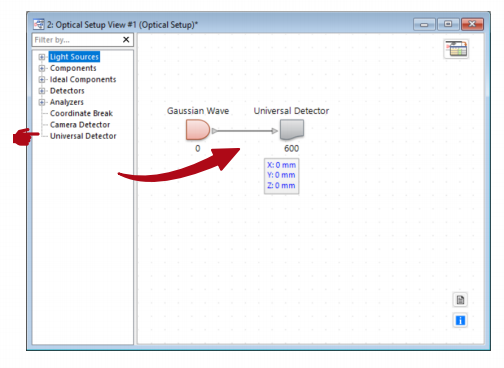The width and height of the screenshot is (504, 368).
Task: Click the Gaussian Wave source icon
Action: (x=198, y=130)
